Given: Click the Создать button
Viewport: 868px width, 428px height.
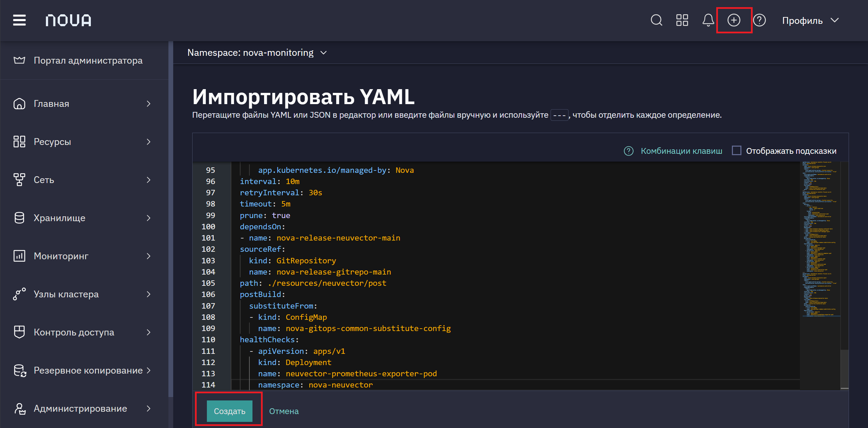Looking at the screenshot, I should coord(230,411).
